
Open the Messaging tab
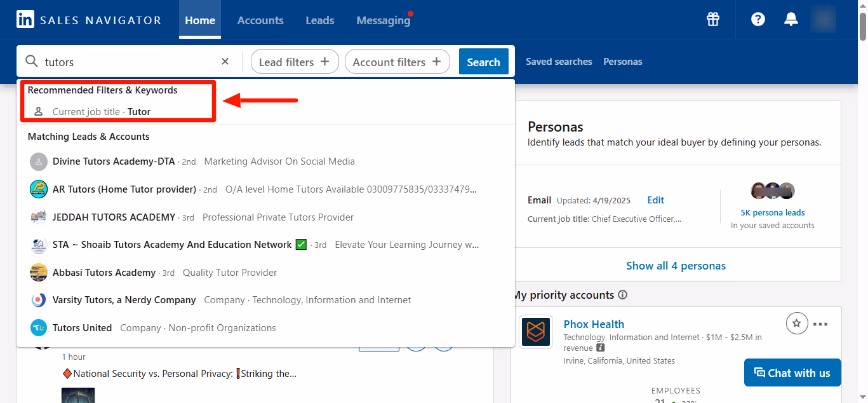click(x=384, y=20)
